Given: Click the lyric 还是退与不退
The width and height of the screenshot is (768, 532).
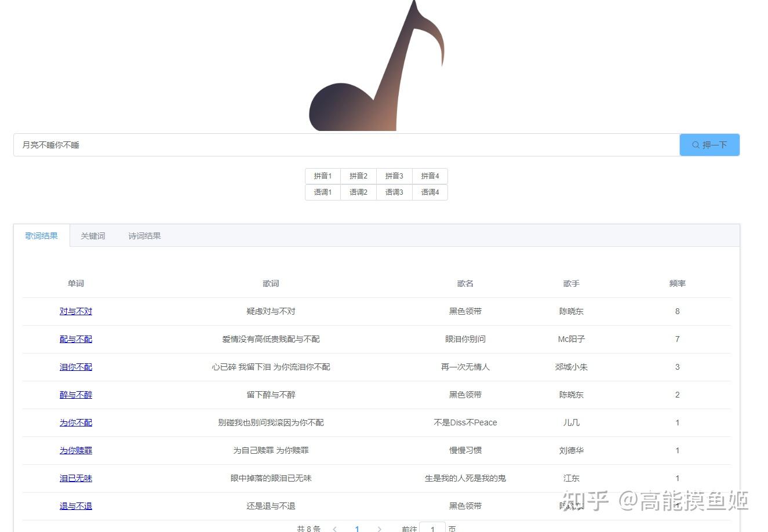Looking at the screenshot, I should pyautogui.click(x=271, y=506).
